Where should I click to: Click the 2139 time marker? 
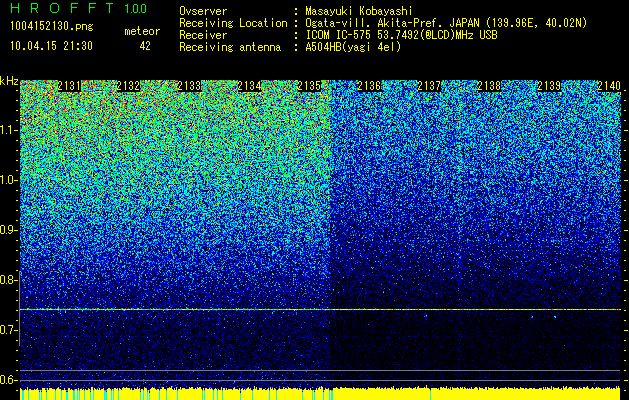[x=549, y=86]
